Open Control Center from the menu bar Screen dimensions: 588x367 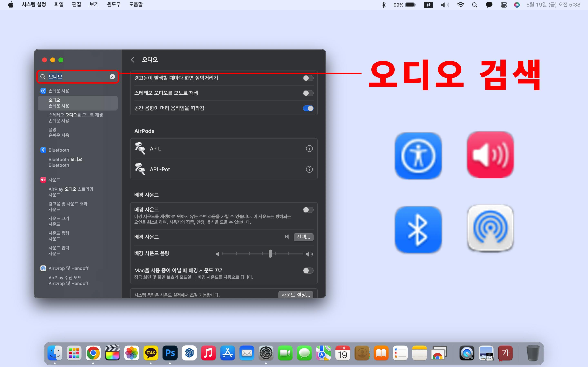click(504, 5)
